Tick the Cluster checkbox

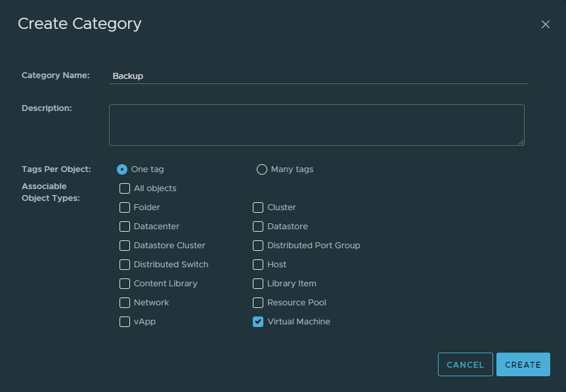tap(258, 207)
